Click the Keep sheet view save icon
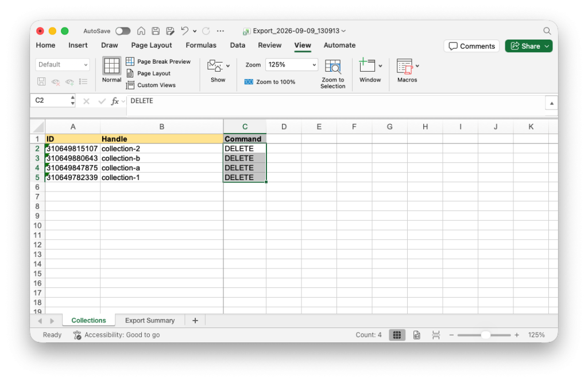Image resolution: width=588 pixels, height=382 pixels. tap(41, 81)
